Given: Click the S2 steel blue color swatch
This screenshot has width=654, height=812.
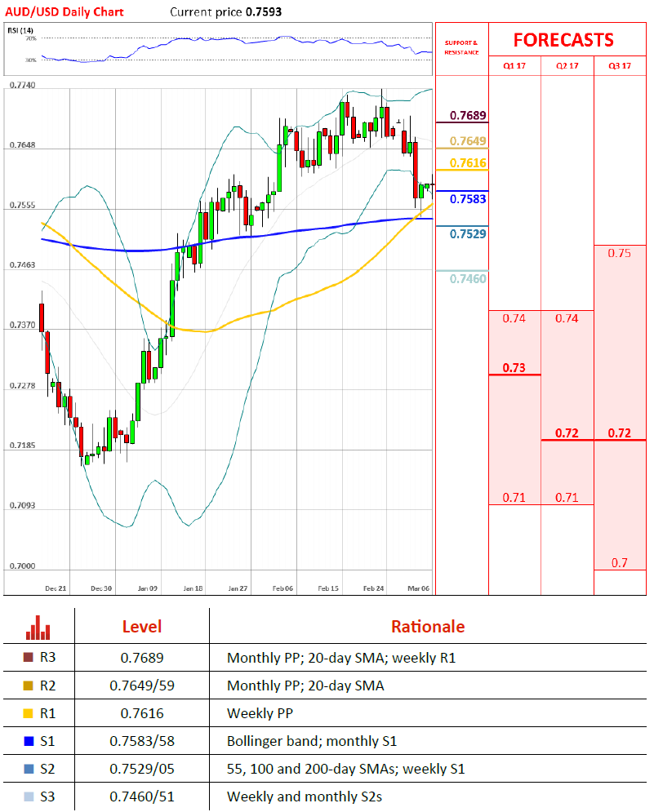Looking at the screenshot, I should pyautogui.click(x=29, y=769).
